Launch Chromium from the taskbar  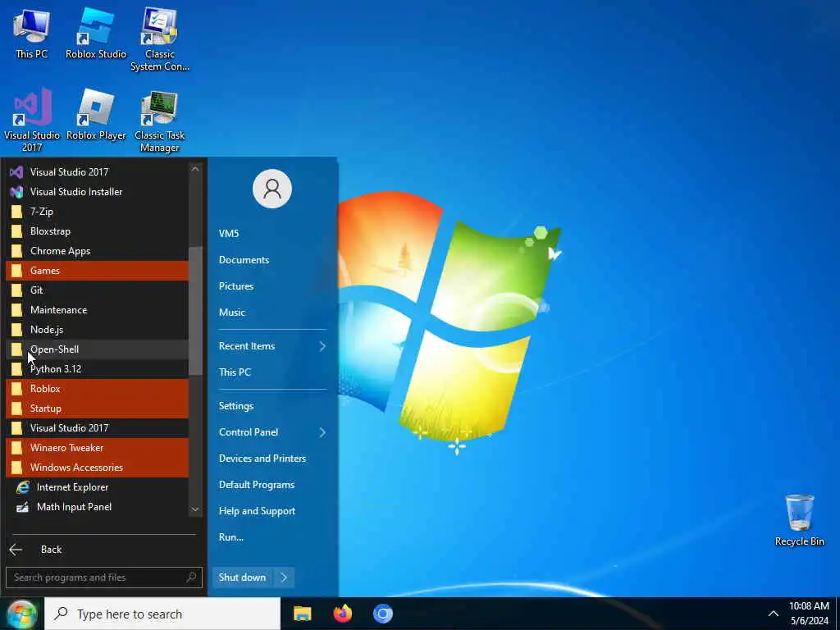coord(382,614)
